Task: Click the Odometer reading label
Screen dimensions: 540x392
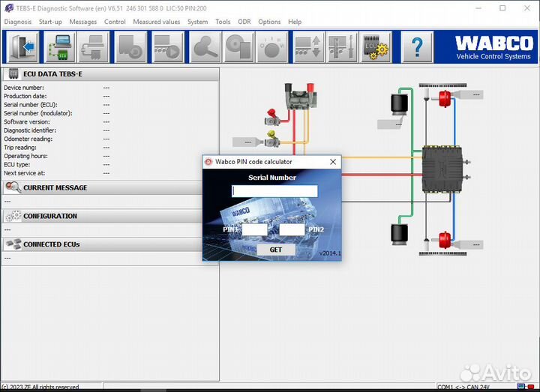Action: [28, 139]
